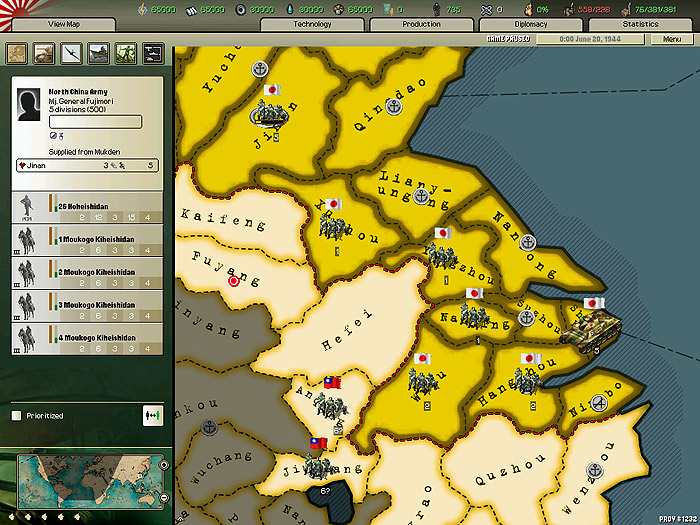Toggle the Prioritized checkbox
This screenshot has height=525, width=700.
pos(16,415)
